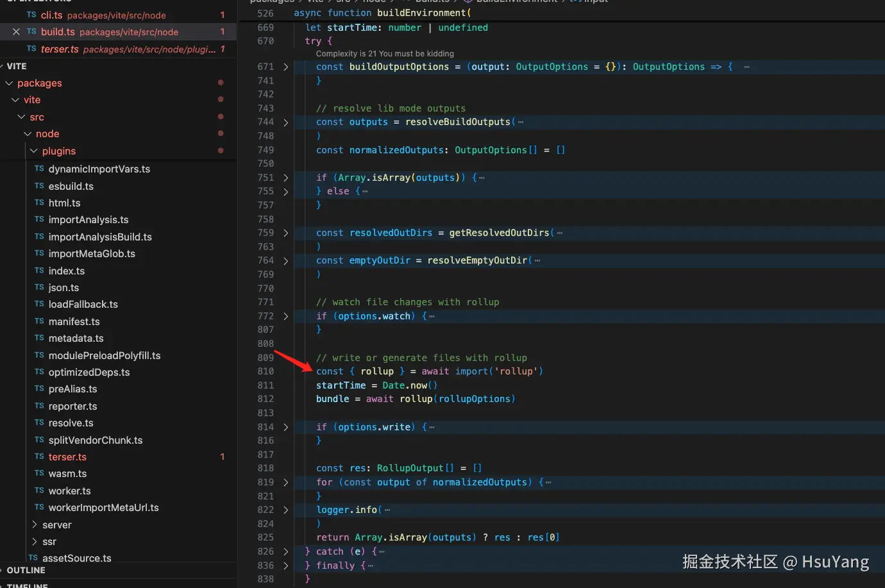Viewport: 885px width, 588px height.
Task: Unfold options.watch block at line 772
Action: point(285,316)
